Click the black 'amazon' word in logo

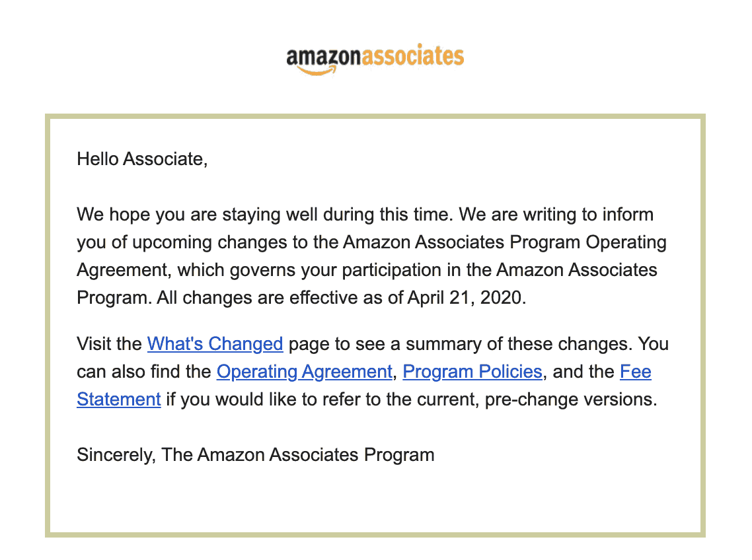(323, 57)
